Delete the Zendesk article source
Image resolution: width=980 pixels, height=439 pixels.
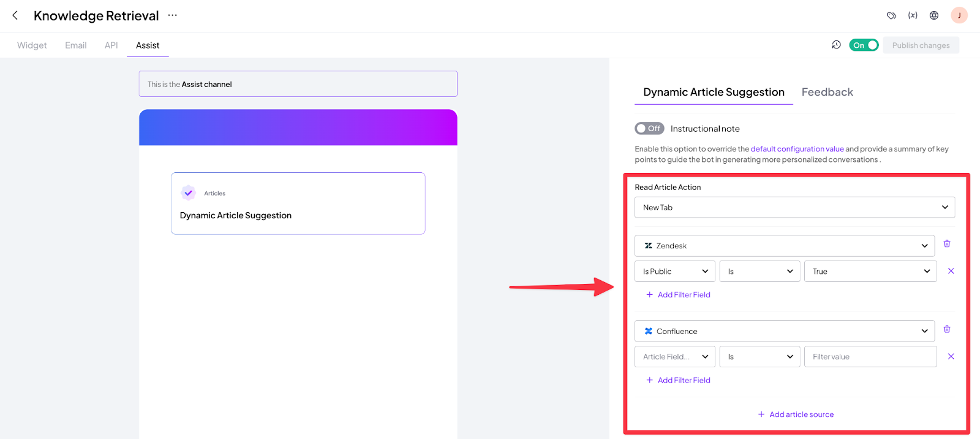947,244
